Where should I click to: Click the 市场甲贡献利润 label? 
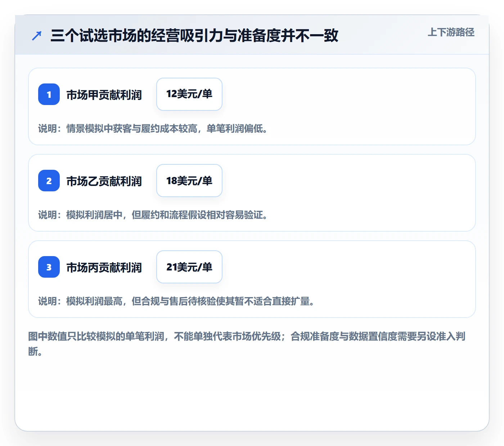(104, 95)
